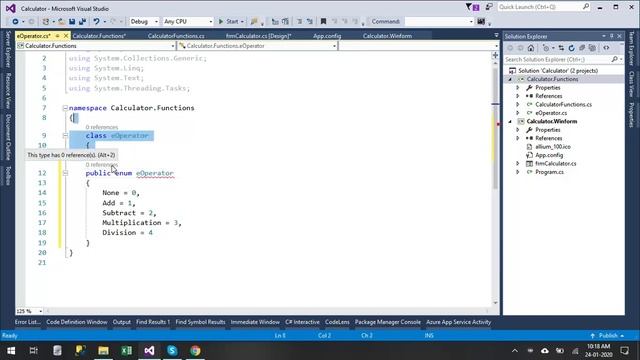Open the Output window tab

[122, 322]
